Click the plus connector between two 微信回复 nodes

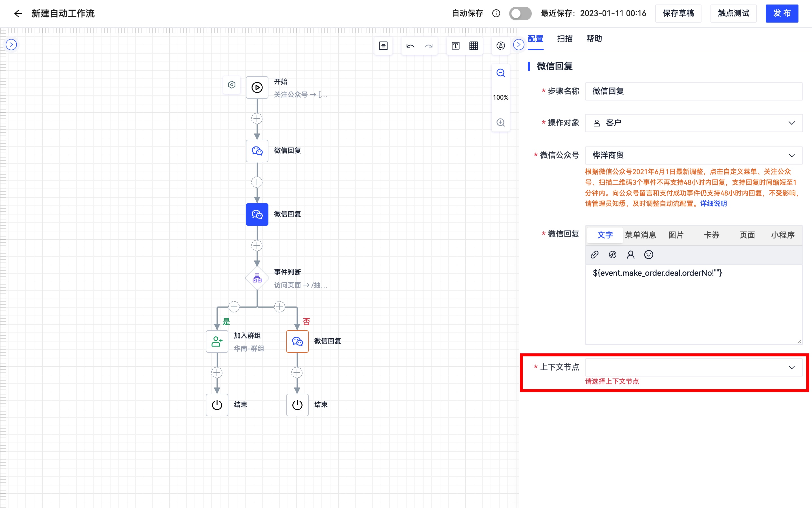click(257, 182)
